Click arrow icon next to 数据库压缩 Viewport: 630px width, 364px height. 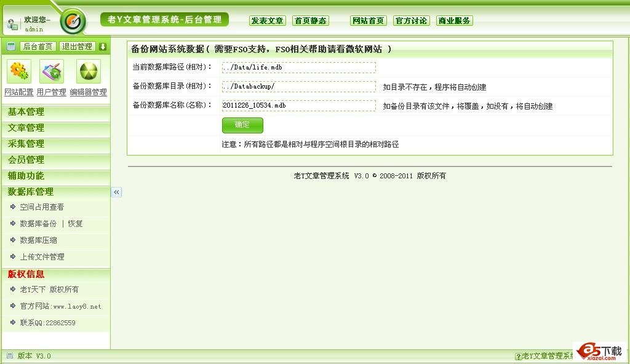(x=13, y=240)
